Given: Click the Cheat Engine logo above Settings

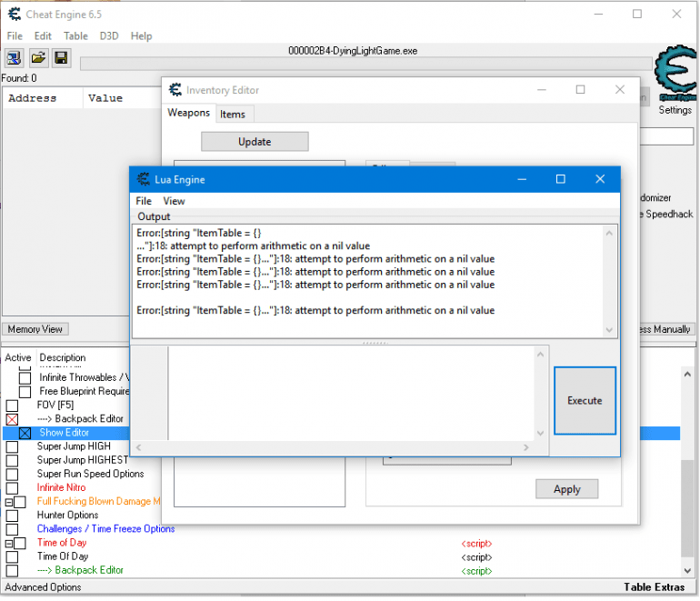Looking at the screenshot, I should 675,75.
